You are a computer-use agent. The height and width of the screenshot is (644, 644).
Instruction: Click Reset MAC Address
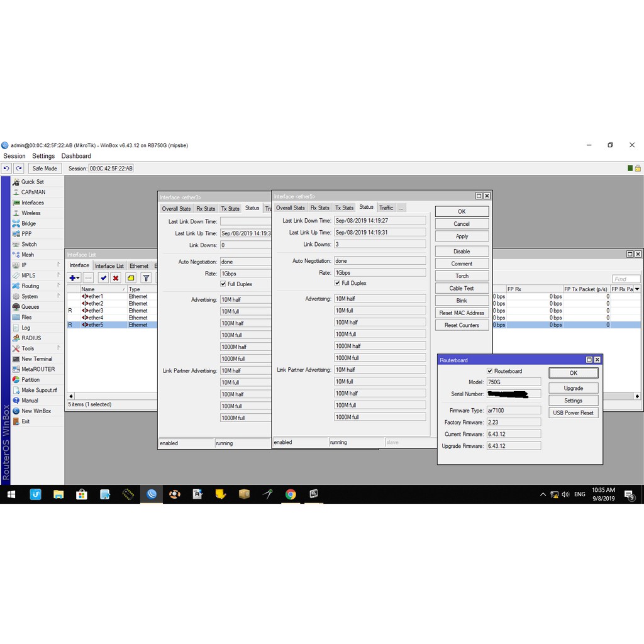coord(462,313)
